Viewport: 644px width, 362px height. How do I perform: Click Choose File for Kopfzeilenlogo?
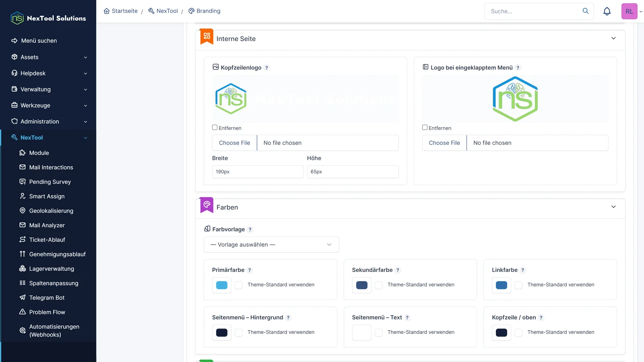[x=235, y=143]
